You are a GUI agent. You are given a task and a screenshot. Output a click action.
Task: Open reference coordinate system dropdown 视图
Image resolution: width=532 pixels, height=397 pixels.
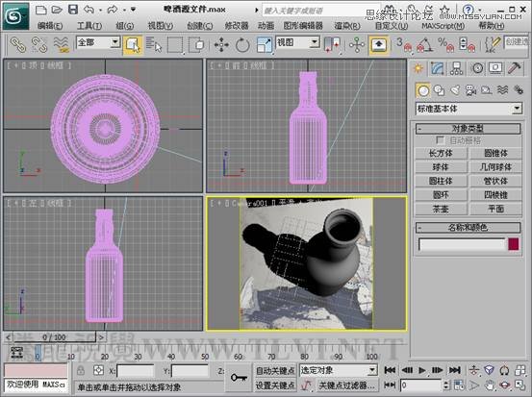pyautogui.click(x=297, y=42)
